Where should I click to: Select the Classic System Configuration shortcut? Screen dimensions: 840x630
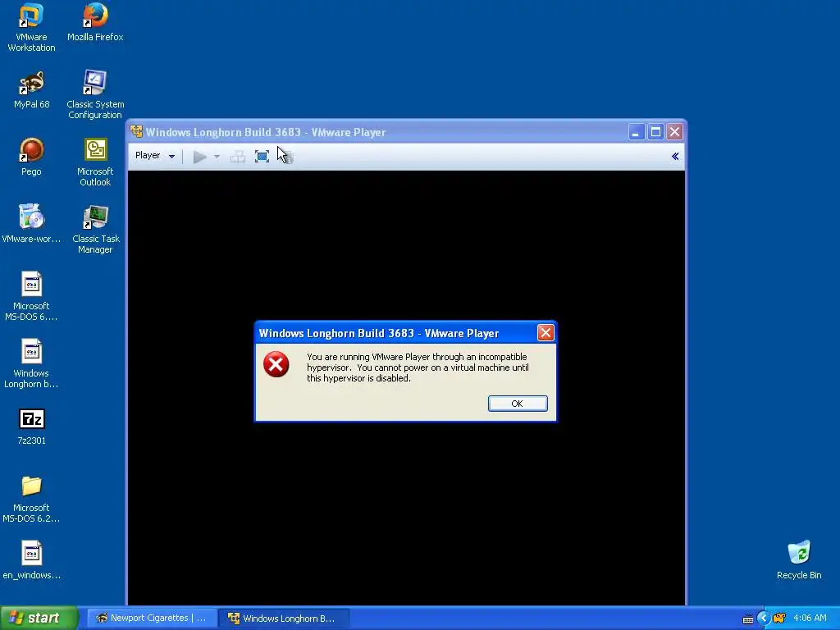[95, 95]
